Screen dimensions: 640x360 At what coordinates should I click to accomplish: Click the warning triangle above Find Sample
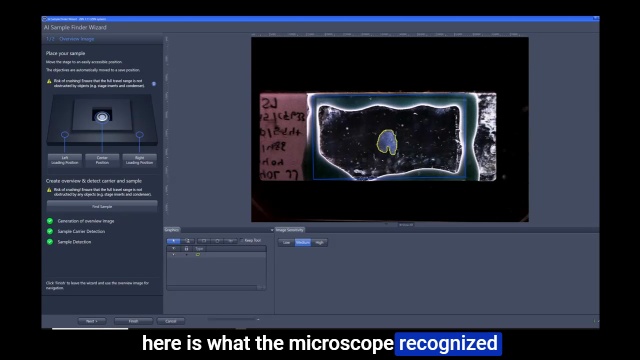point(49,190)
